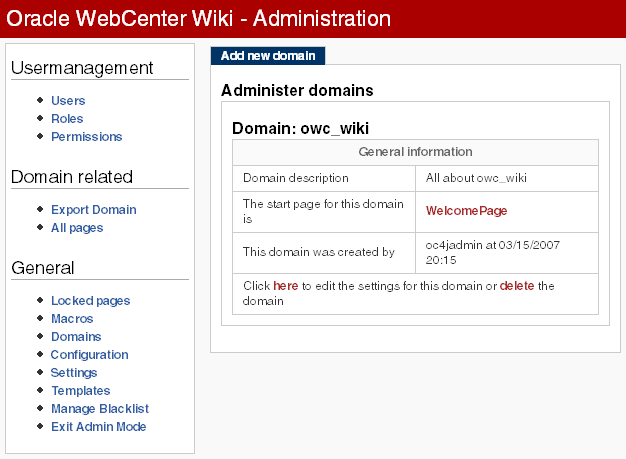Open the Users link
Image resolution: width=626 pixels, height=459 pixels.
coord(68,101)
